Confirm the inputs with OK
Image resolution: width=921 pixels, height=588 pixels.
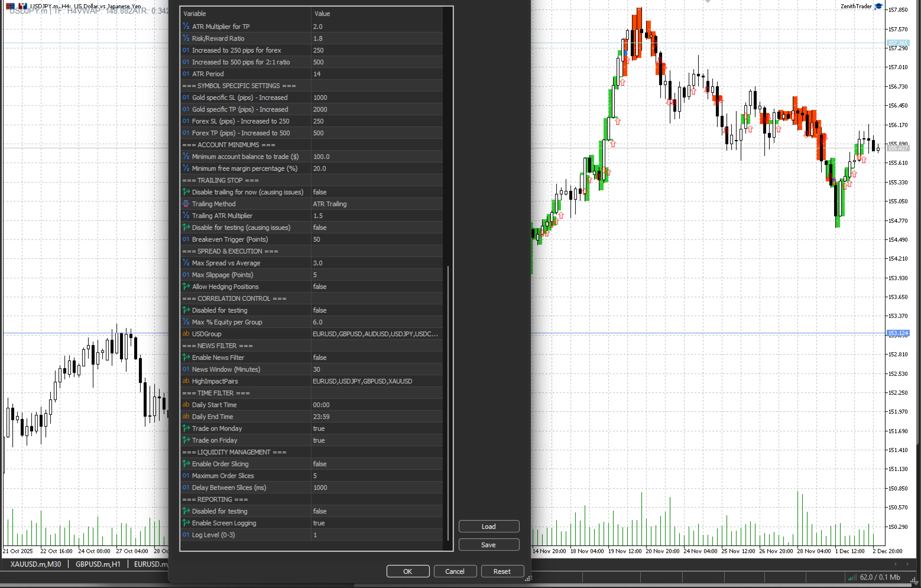[x=408, y=571]
